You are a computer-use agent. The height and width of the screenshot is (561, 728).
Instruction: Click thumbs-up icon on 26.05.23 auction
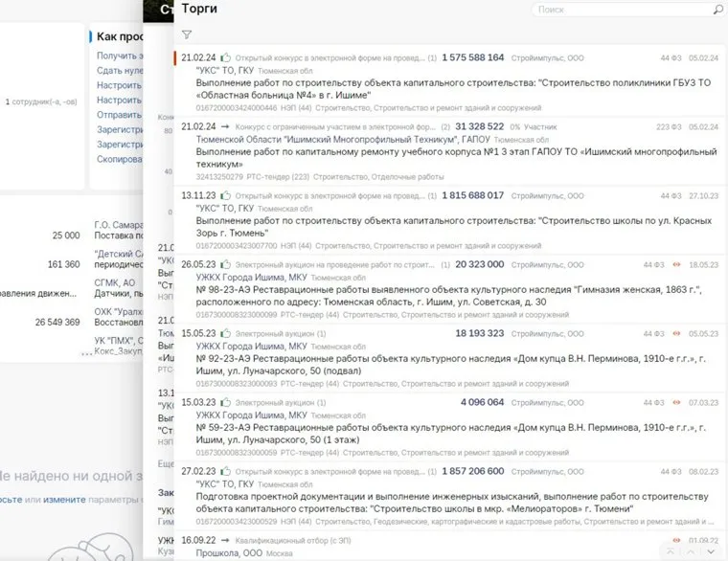click(x=226, y=264)
